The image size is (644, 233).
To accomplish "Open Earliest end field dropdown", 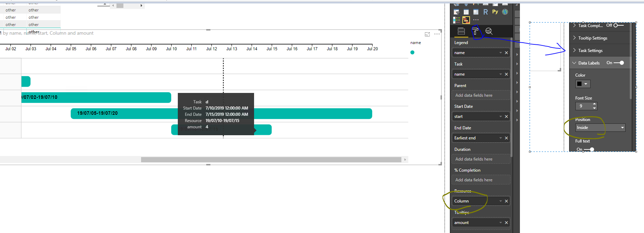I will pyautogui.click(x=501, y=138).
